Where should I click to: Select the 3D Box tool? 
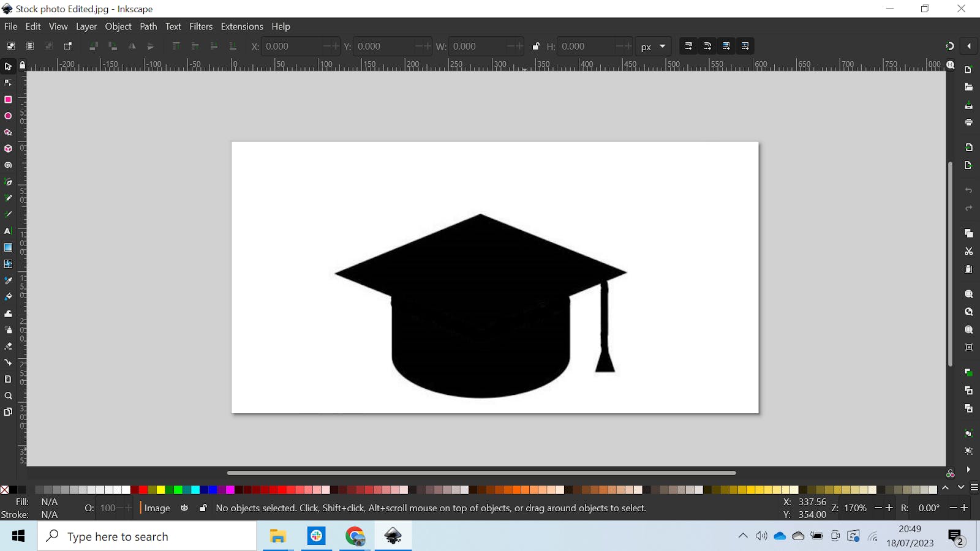8,149
